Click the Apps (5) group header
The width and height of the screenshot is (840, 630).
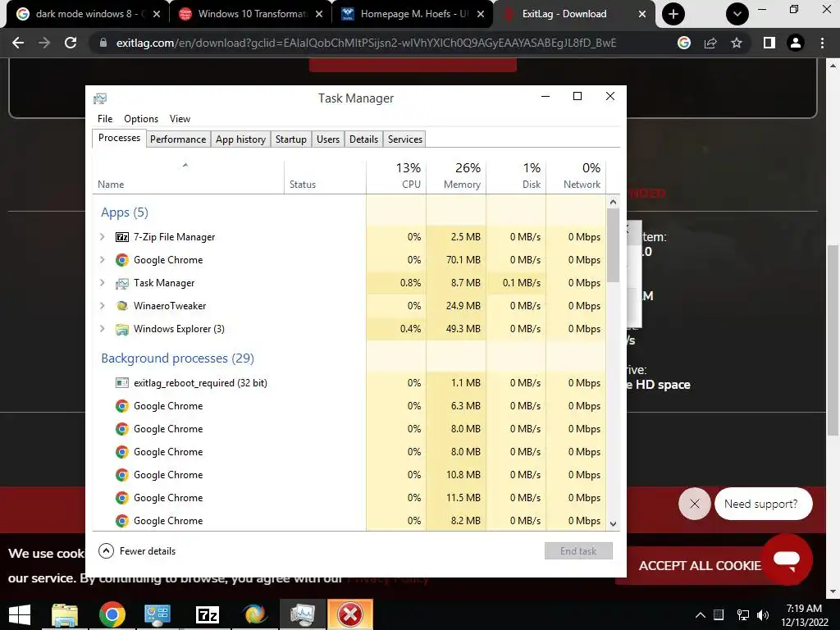(x=125, y=212)
